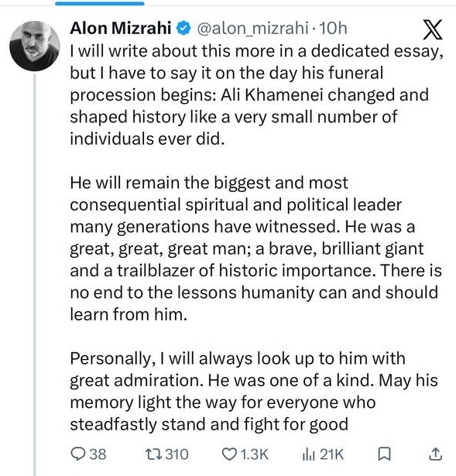Click the repost arrows icon
The image size is (456, 476).
[x=153, y=454]
